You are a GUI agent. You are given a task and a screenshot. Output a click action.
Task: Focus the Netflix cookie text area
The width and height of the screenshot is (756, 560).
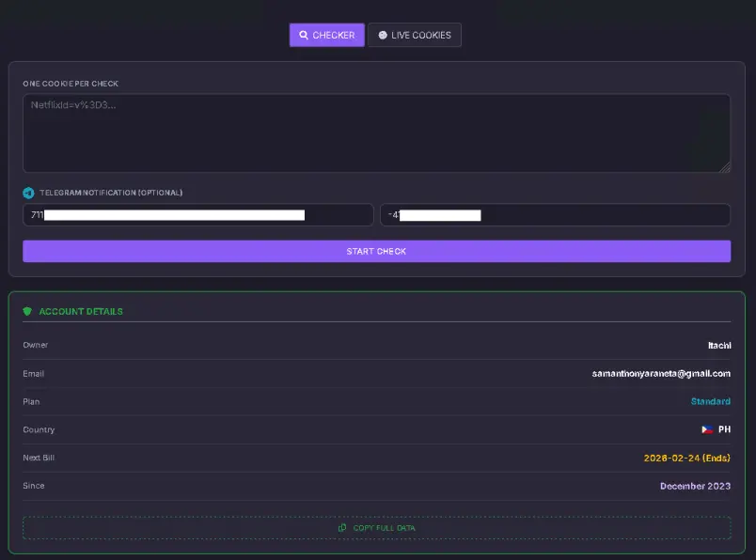(x=376, y=133)
